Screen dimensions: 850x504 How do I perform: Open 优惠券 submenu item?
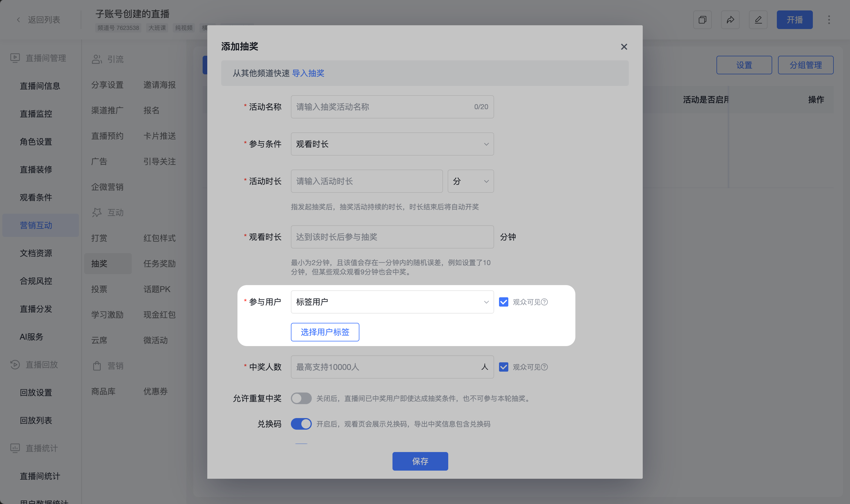[155, 391]
